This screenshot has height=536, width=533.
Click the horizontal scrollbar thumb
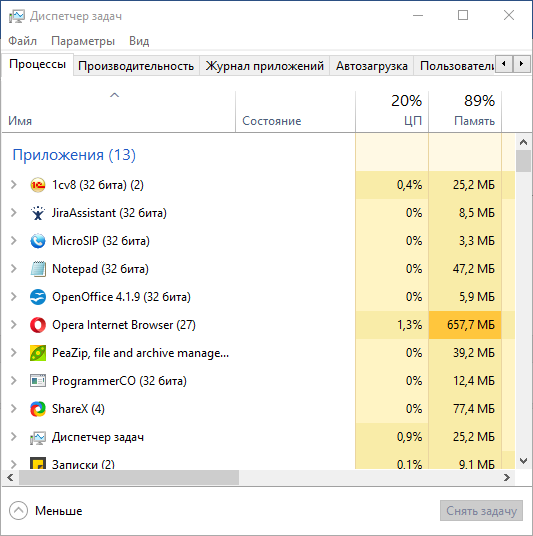click(x=129, y=477)
